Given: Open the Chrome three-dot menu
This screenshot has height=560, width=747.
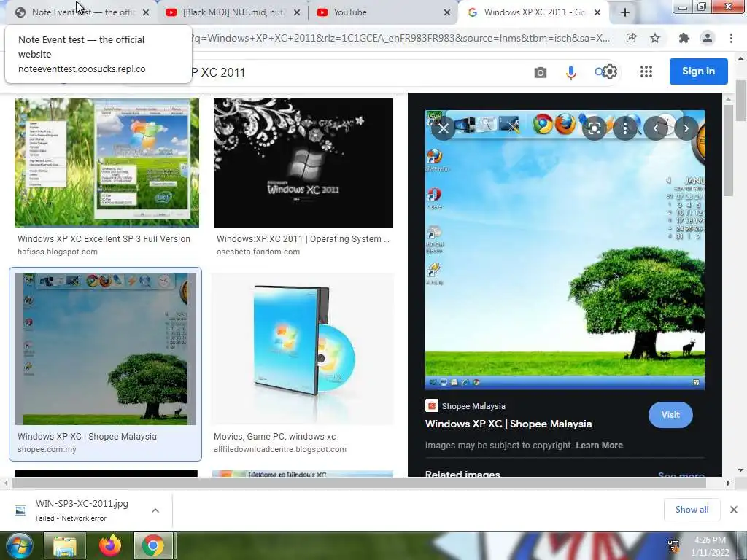Looking at the screenshot, I should pyautogui.click(x=731, y=38).
